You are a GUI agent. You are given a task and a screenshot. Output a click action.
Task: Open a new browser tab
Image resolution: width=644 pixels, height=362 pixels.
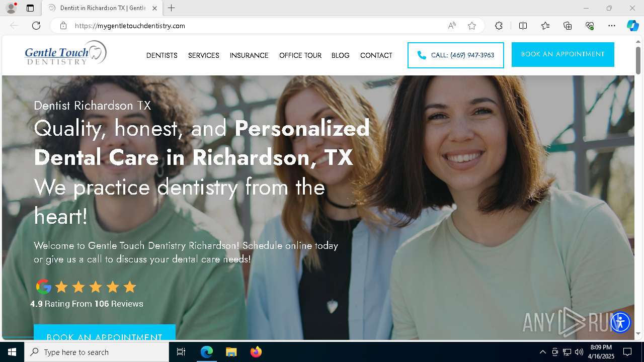(x=172, y=8)
